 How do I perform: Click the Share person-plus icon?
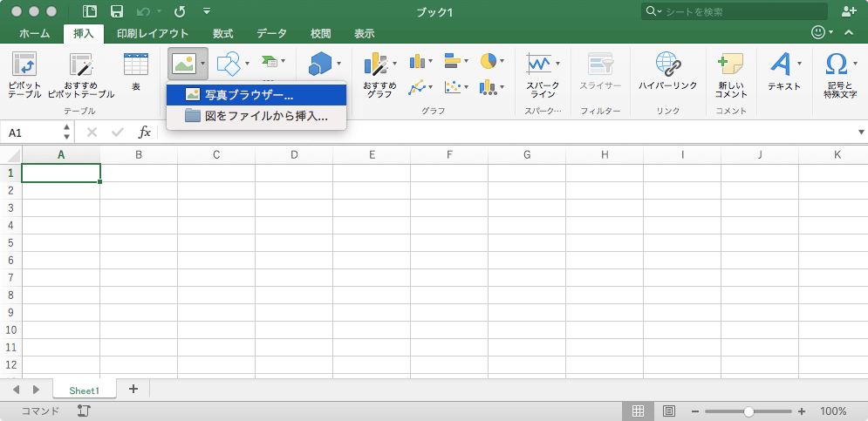[x=849, y=11]
